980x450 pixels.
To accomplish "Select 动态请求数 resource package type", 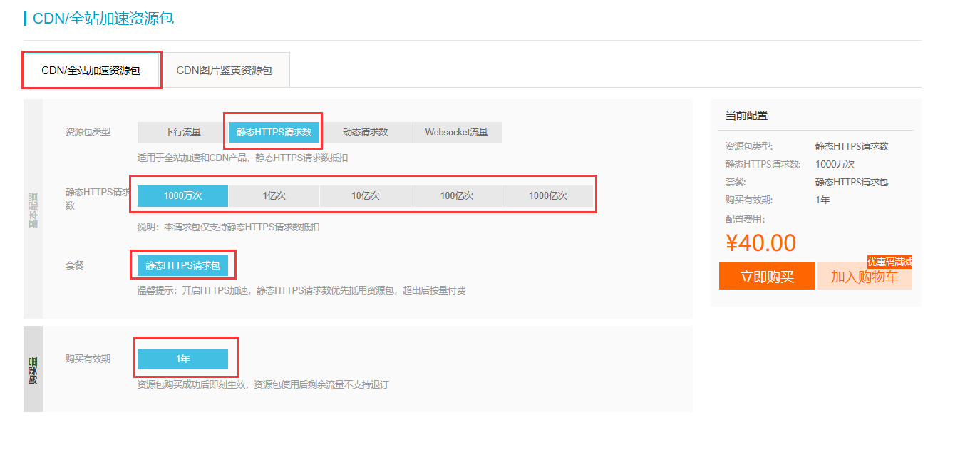I will (x=365, y=132).
